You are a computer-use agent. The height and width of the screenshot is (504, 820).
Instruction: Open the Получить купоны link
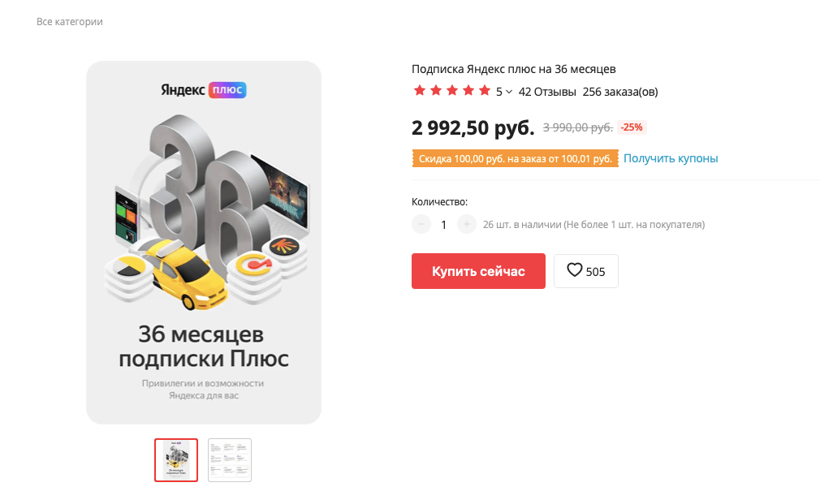[669, 158]
